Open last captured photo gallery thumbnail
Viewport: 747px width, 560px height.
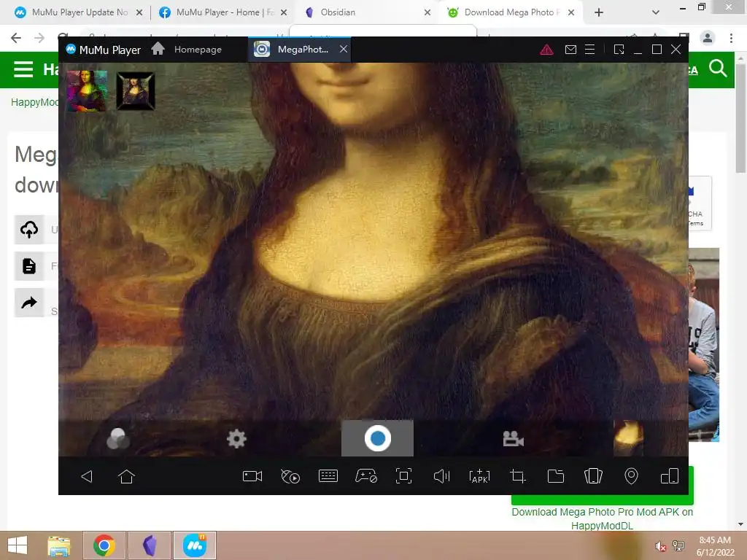(628, 438)
